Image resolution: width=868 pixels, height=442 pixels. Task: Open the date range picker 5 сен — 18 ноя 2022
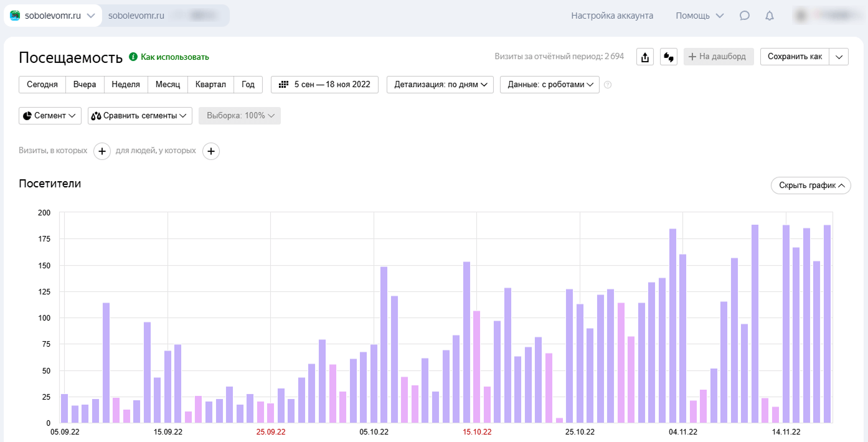[324, 85]
